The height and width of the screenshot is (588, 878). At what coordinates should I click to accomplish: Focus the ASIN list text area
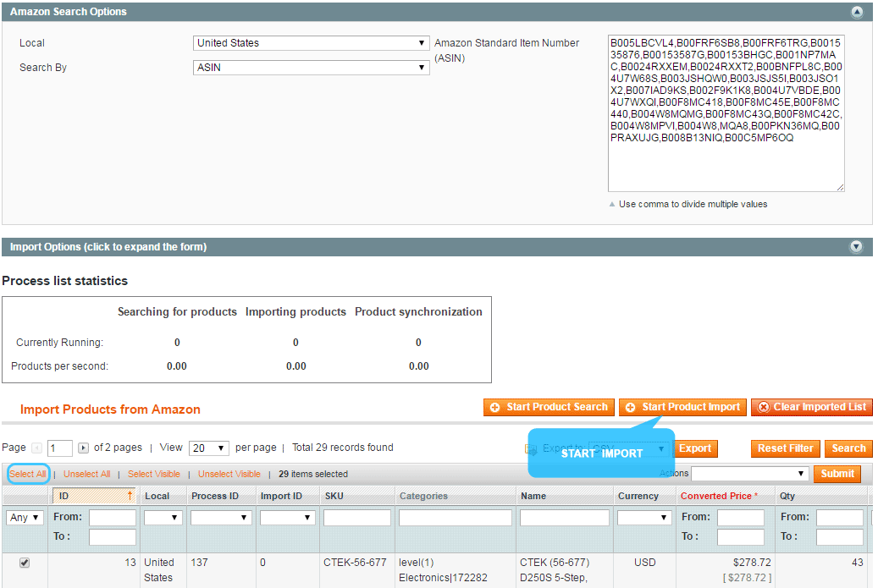pyautogui.click(x=726, y=113)
